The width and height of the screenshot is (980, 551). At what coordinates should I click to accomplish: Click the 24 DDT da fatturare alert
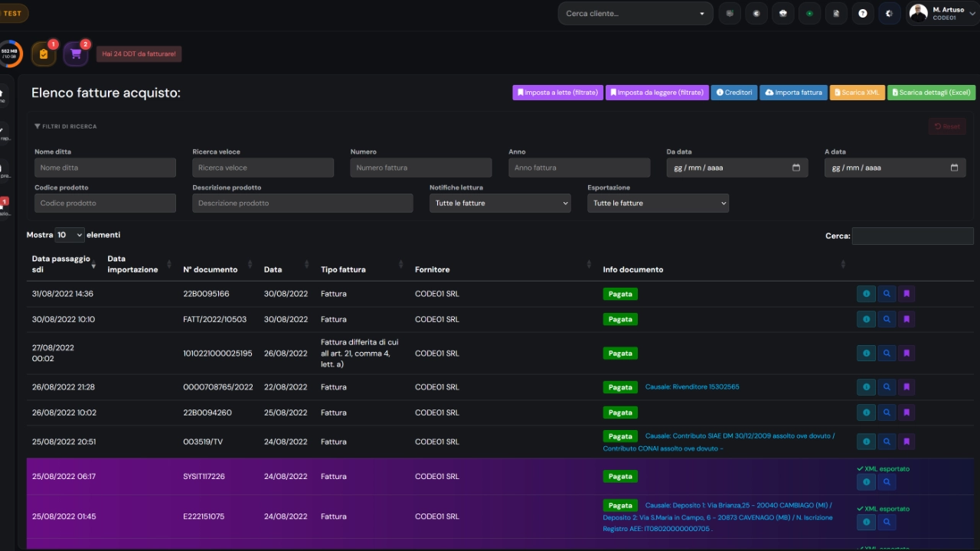point(139,54)
